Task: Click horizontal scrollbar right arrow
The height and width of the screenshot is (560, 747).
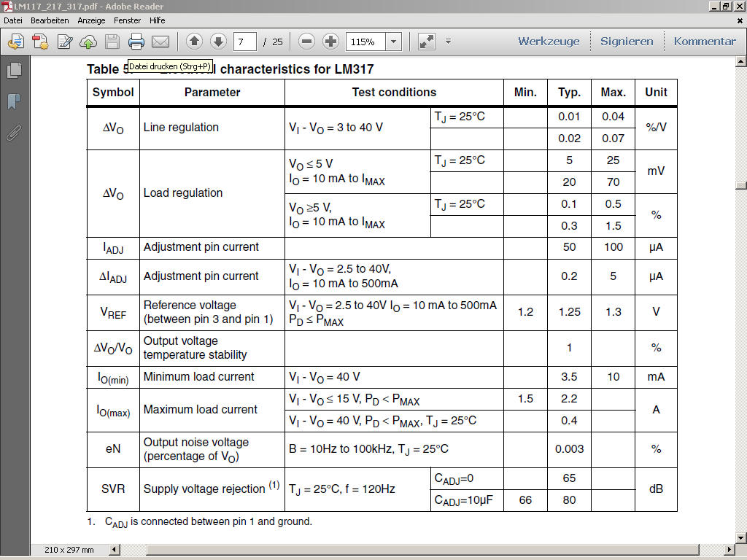Action: point(729,550)
